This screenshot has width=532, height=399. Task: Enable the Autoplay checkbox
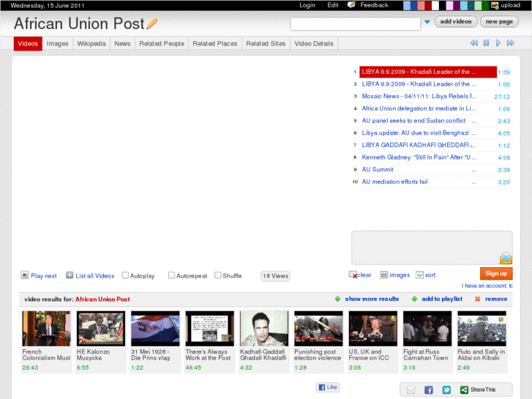(125, 275)
